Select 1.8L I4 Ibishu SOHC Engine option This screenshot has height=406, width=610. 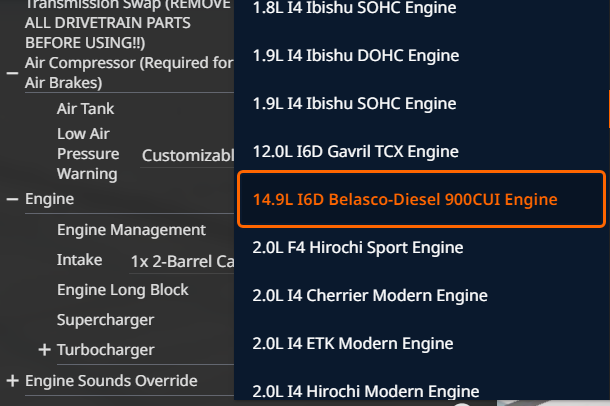click(x=356, y=8)
